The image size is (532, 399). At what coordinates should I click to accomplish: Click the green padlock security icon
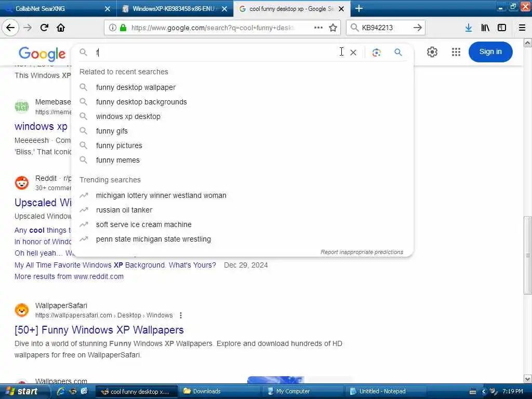click(x=123, y=28)
